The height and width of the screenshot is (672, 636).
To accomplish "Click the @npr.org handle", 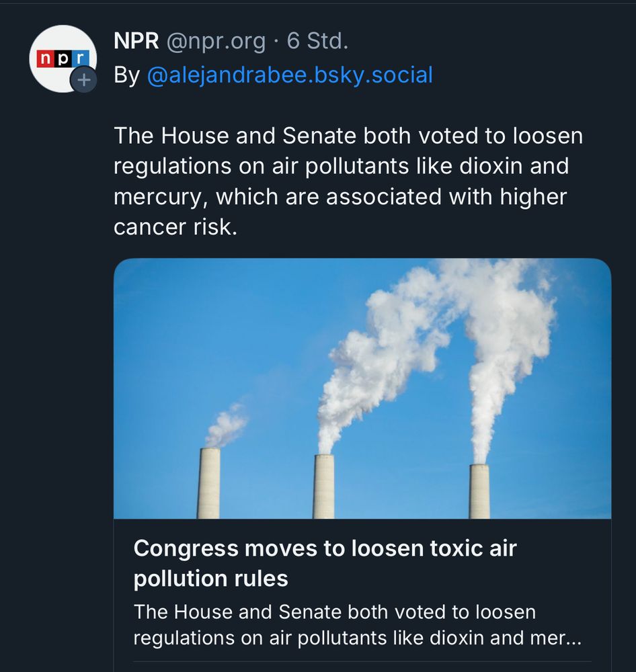I will (215, 42).
